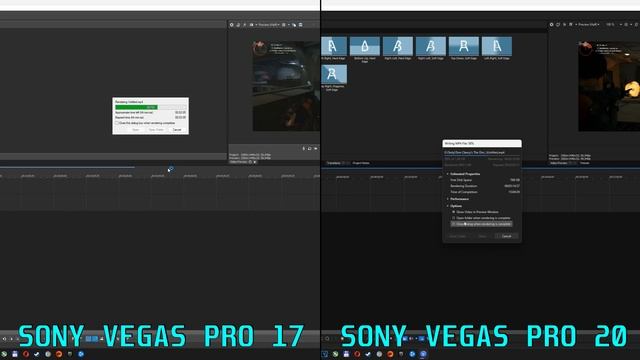Save snapshot to file in Vegas Pro 17 preview

(x=300, y=25)
